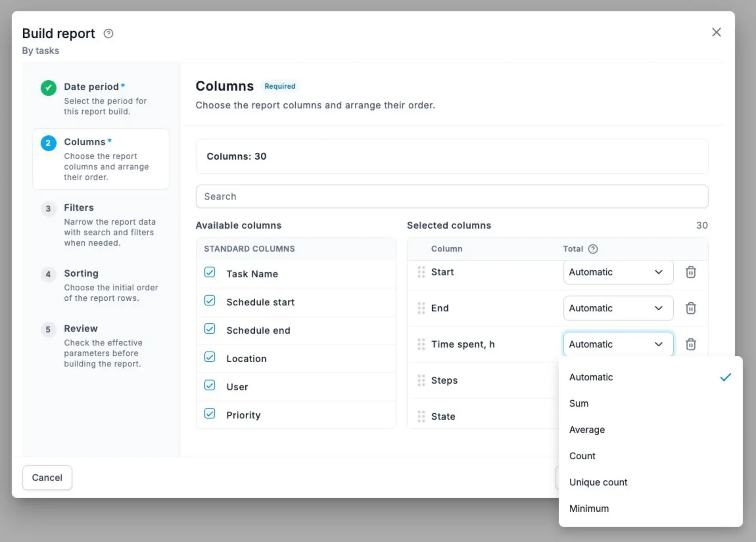Click the Steps row drag handle

tap(421, 381)
